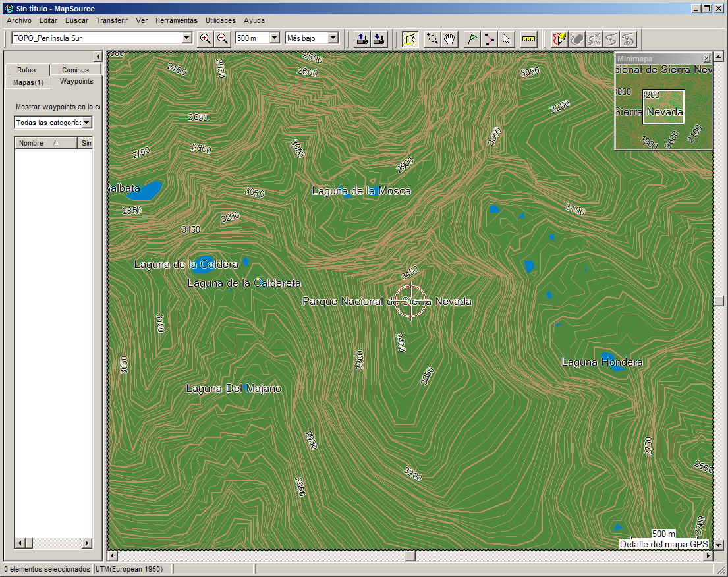Open the Editar menu
728x577 pixels.
[48, 20]
